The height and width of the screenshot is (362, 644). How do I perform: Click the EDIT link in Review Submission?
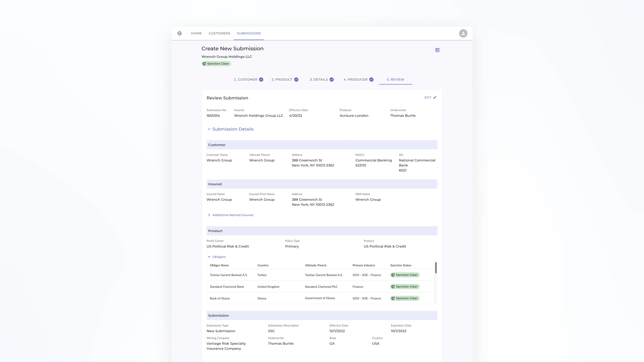click(x=427, y=97)
